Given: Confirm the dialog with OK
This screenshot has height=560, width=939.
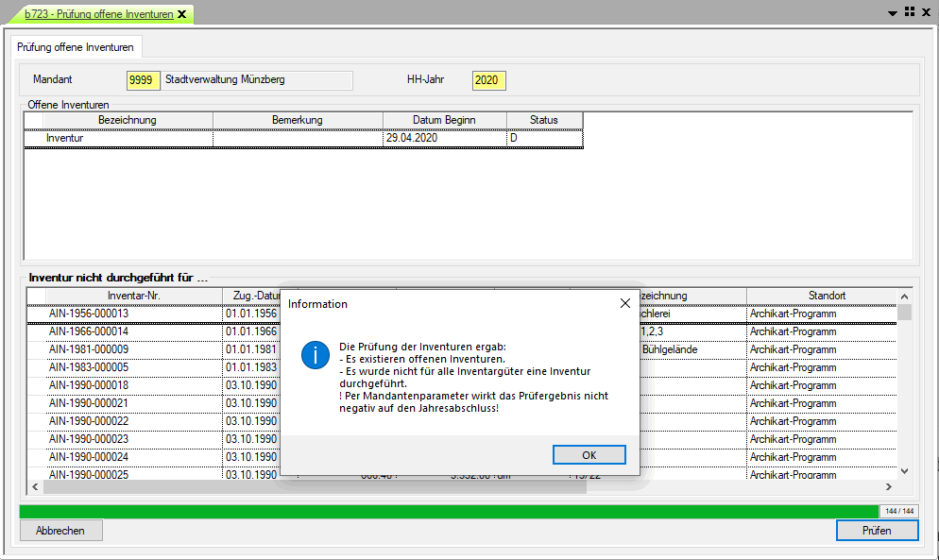Looking at the screenshot, I should pyautogui.click(x=589, y=454).
